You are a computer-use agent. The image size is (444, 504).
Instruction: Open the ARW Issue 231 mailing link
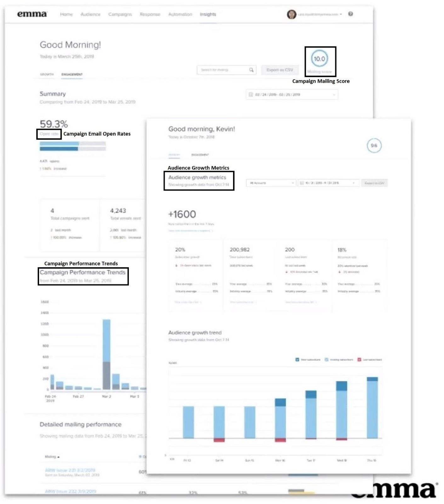[x=70, y=470]
